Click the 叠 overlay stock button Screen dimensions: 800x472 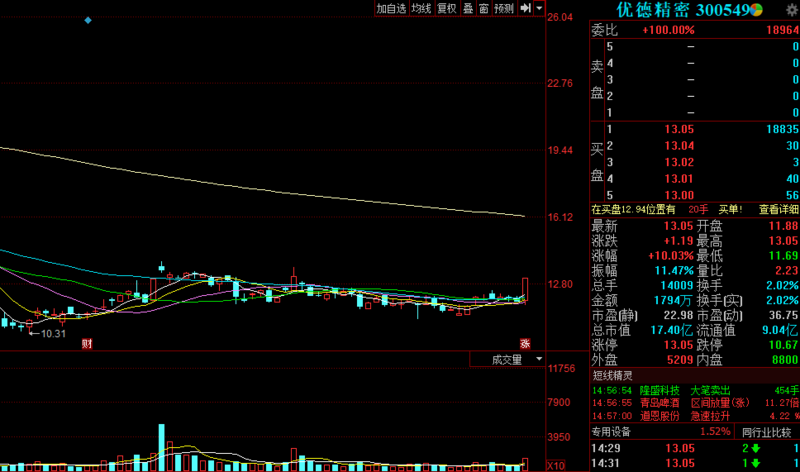(468, 8)
